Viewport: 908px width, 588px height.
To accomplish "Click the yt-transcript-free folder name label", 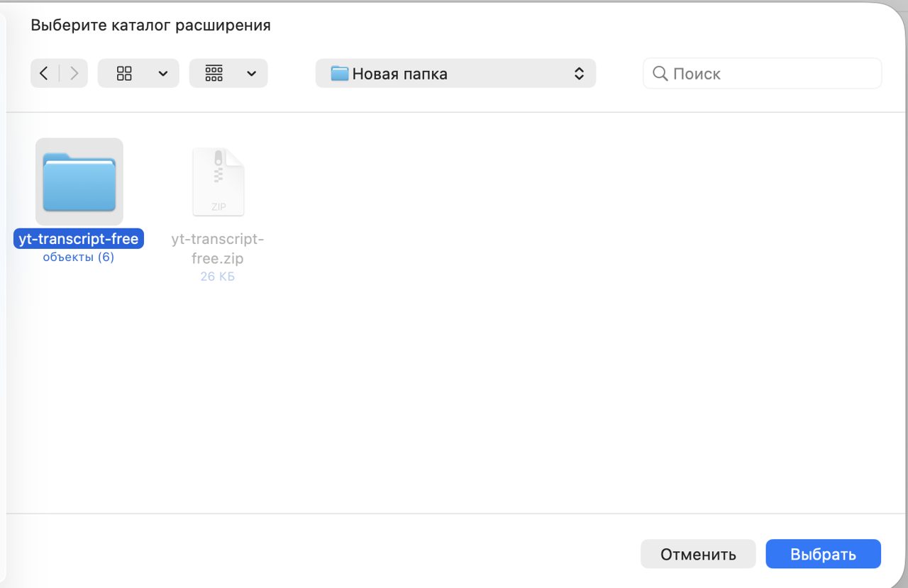I will pyautogui.click(x=79, y=239).
